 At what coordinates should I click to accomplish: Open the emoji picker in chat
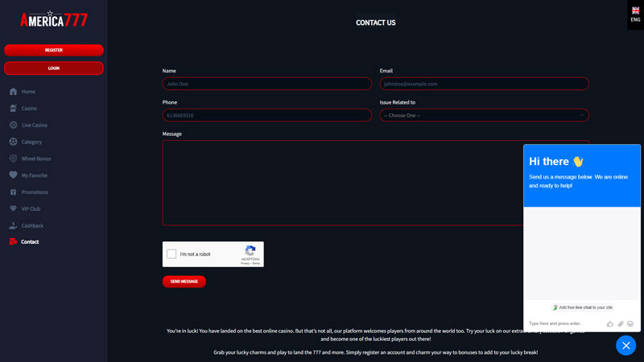[x=630, y=323]
